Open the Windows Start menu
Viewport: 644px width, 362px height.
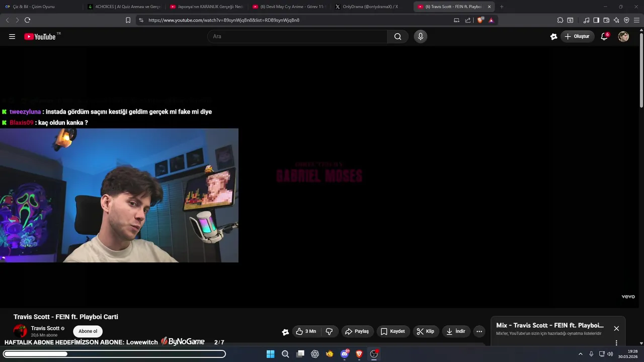270,354
